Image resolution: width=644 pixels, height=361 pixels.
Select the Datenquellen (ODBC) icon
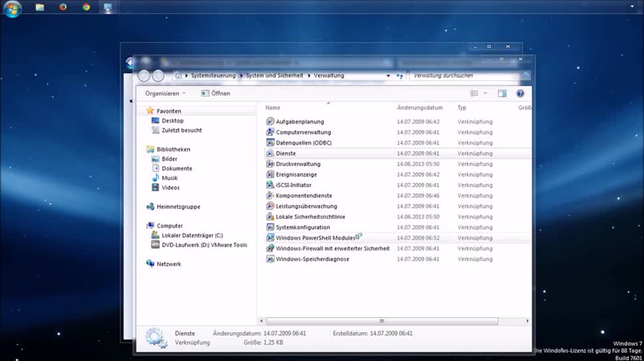click(270, 143)
